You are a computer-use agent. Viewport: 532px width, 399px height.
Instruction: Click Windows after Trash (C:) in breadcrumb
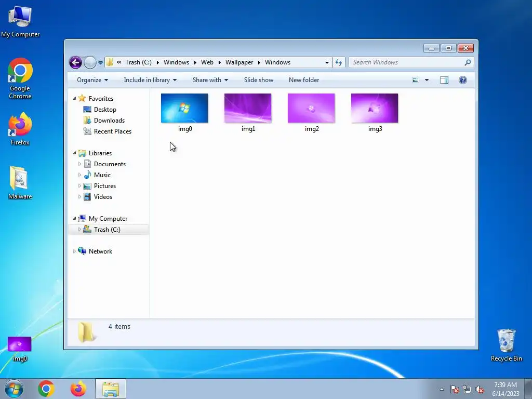coord(177,62)
